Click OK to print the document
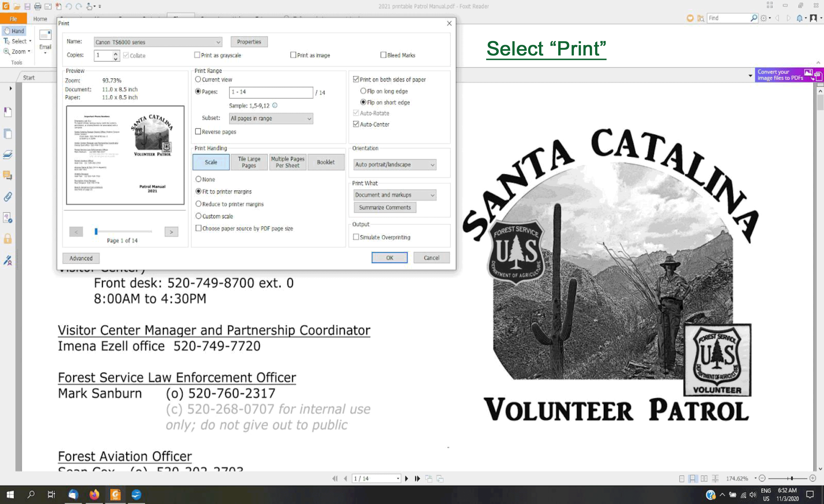Image resolution: width=824 pixels, height=504 pixels. [390, 258]
